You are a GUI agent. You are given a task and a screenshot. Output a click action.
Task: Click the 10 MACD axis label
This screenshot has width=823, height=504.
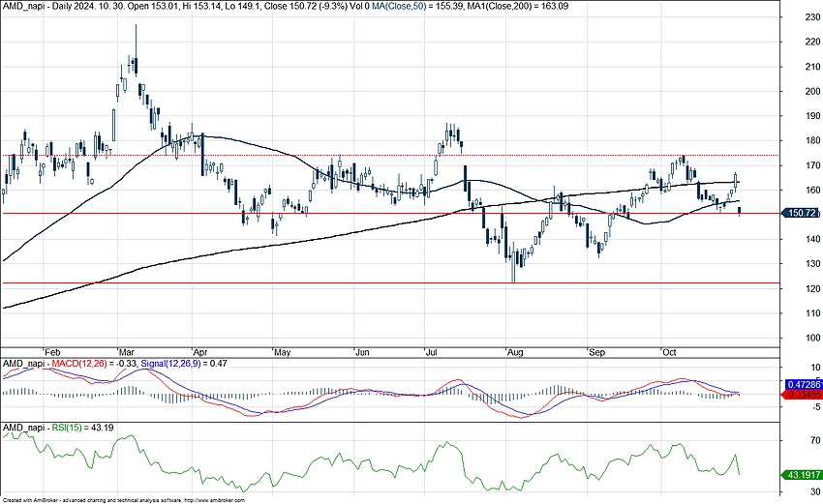pyautogui.click(x=815, y=368)
